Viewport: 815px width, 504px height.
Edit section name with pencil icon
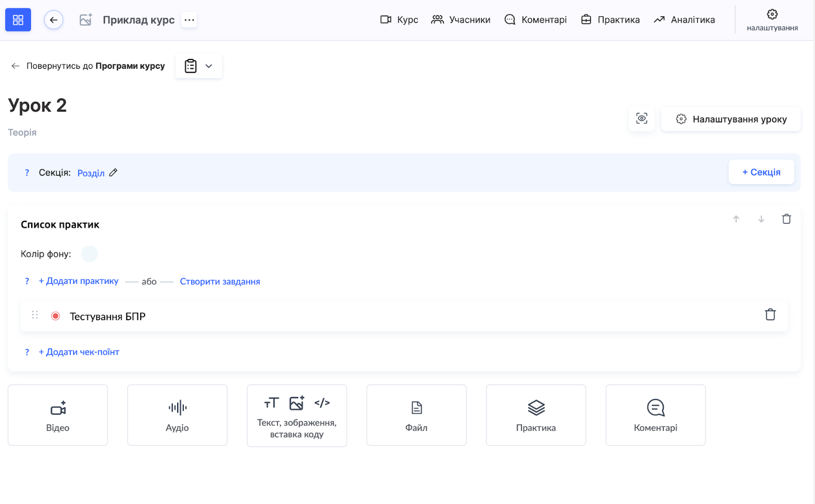(x=113, y=173)
